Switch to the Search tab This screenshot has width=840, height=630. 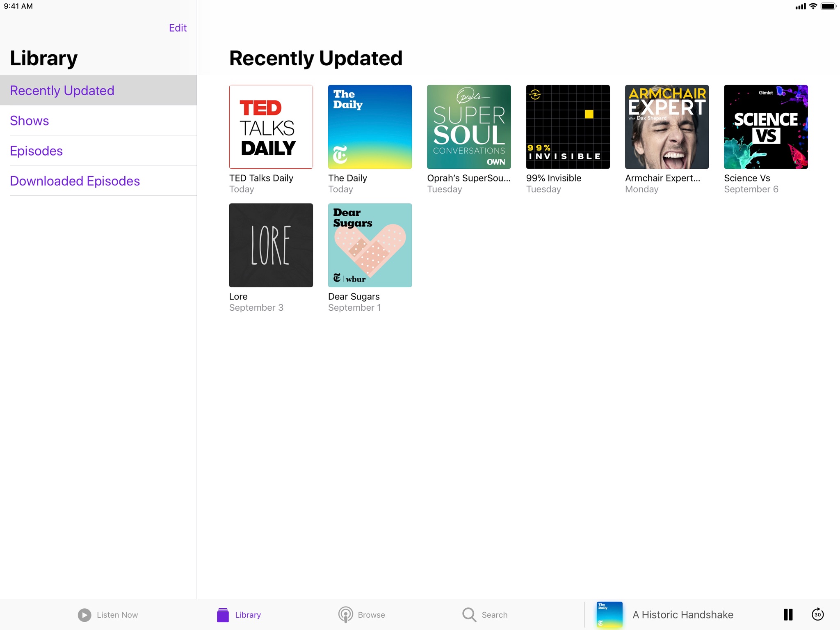click(x=485, y=615)
